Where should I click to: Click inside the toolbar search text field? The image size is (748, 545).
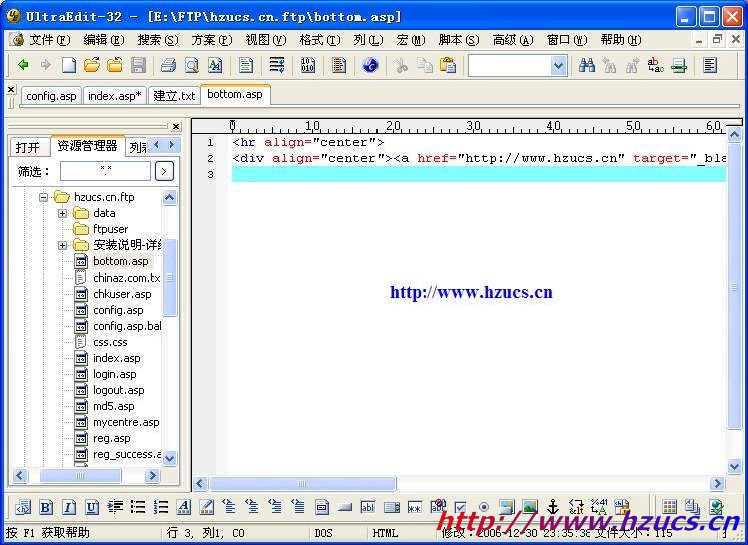pos(509,65)
